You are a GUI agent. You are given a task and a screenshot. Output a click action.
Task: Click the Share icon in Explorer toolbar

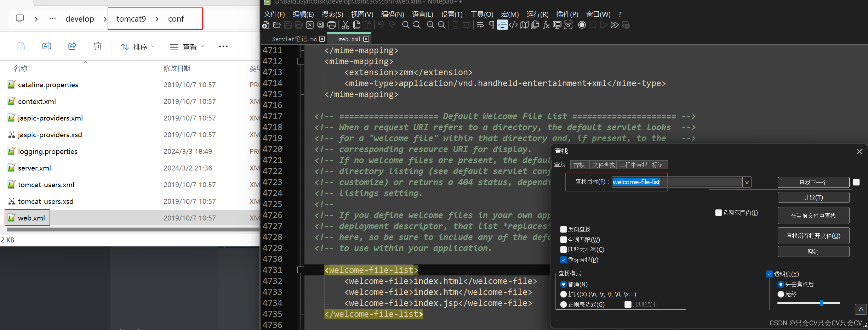[x=72, y=46]
